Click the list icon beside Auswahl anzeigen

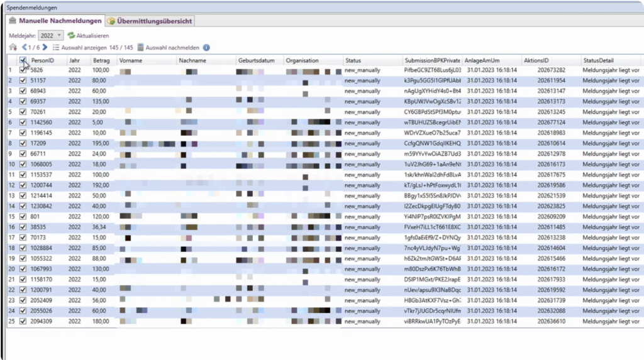click(x=56, y=48)
